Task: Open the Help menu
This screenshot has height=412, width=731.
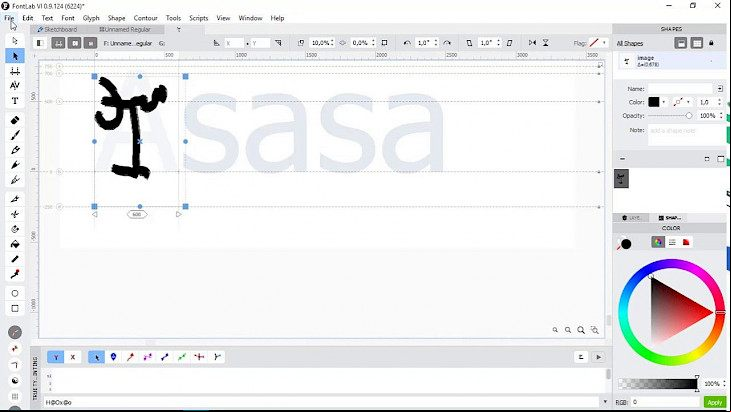Action: (x=277, y=18)
